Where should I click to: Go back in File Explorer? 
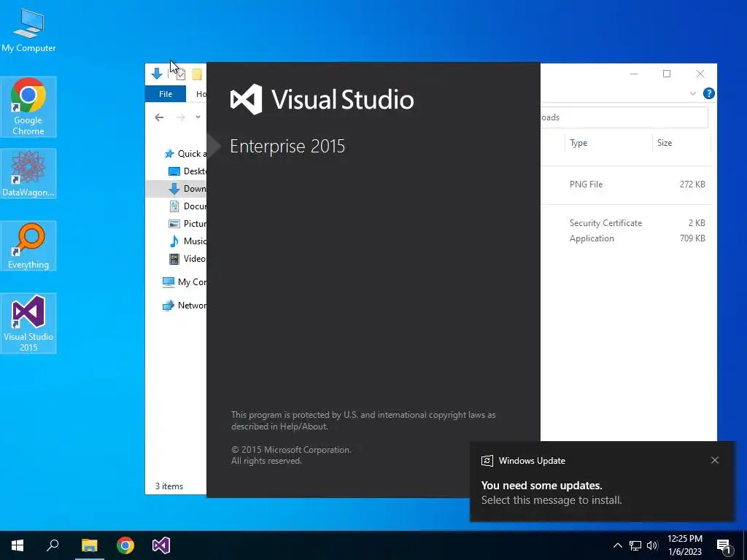click(159, 117)
